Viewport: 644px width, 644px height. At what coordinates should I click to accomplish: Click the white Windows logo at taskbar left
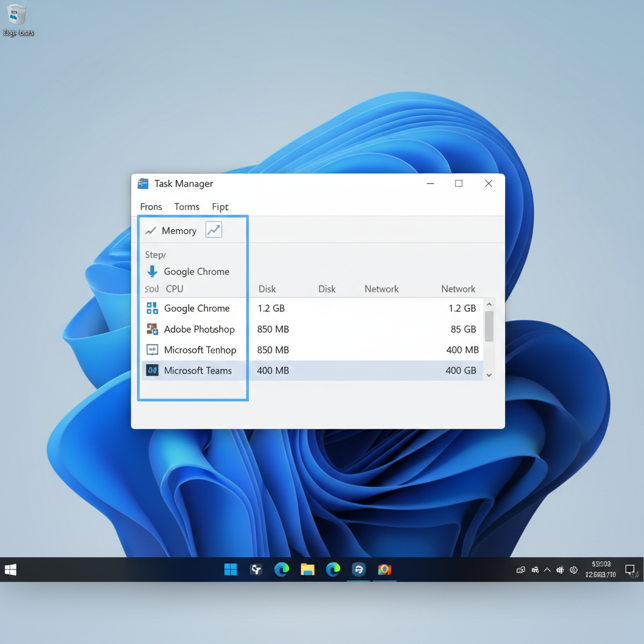[11, 570]
